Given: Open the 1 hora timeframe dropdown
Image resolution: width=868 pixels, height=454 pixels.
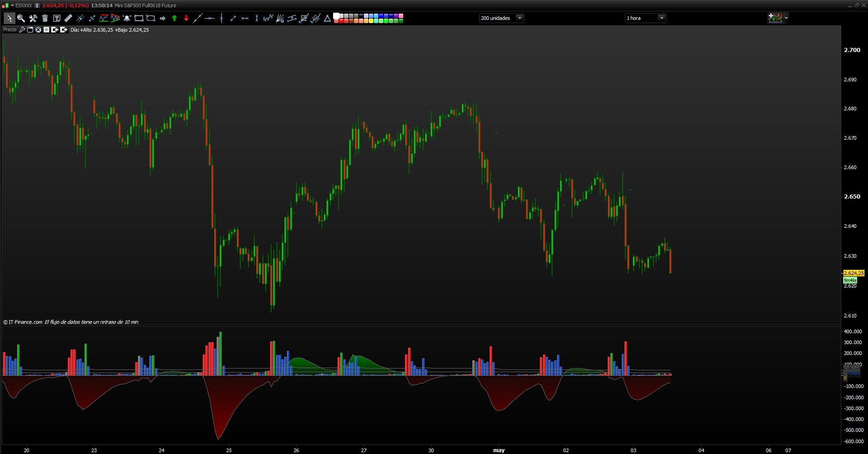Looking at the screenshot, I should 645,18.
